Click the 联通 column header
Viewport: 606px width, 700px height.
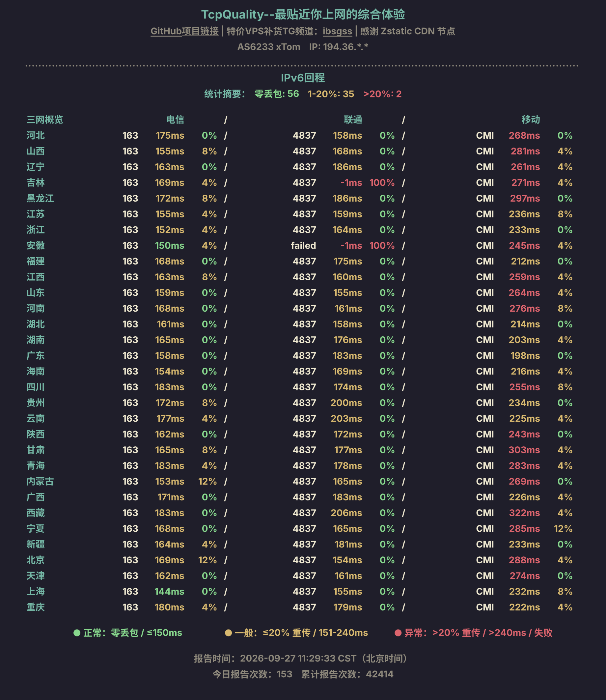point(353,120)
